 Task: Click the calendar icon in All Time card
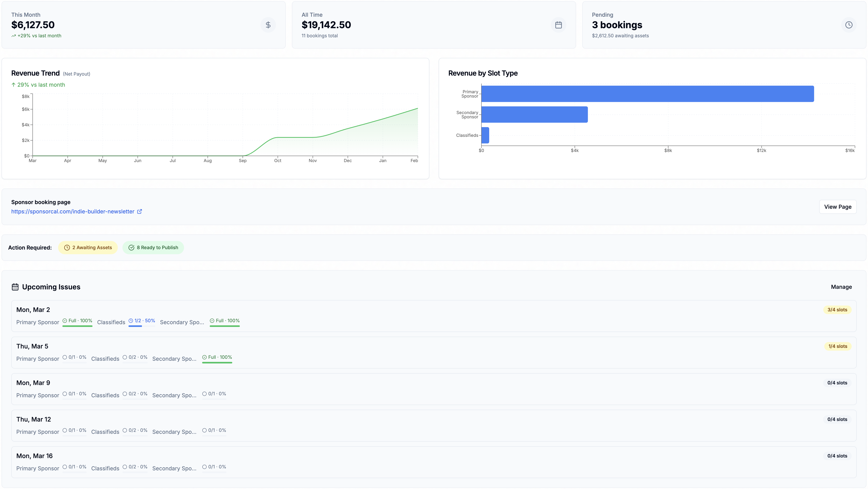pos(558,25)
